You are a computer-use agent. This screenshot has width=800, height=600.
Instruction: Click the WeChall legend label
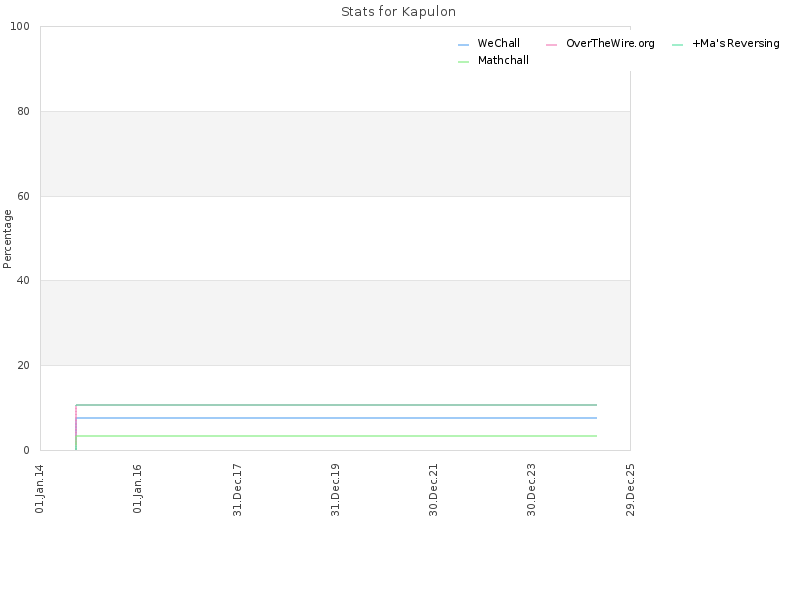point(498,43)
